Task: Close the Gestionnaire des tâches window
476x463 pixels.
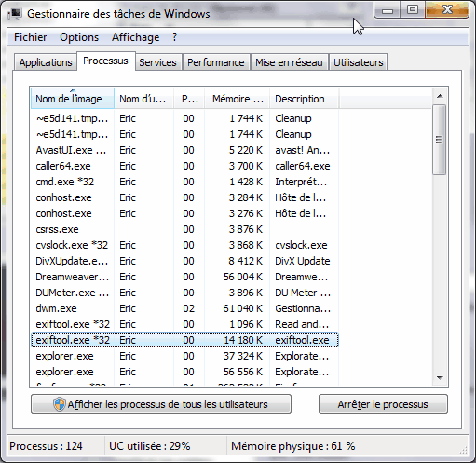Action: point(447,10)
